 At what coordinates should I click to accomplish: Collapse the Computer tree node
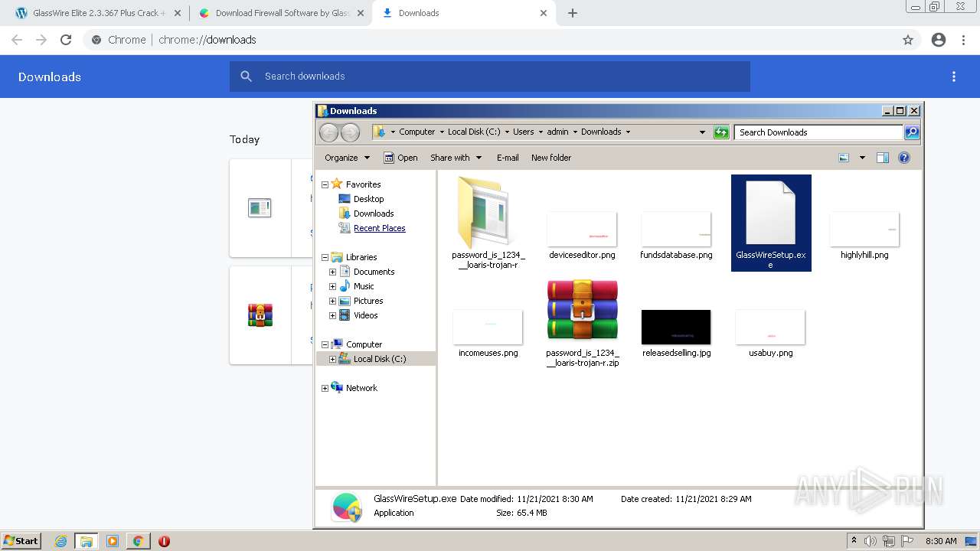(x=325, y=344)
